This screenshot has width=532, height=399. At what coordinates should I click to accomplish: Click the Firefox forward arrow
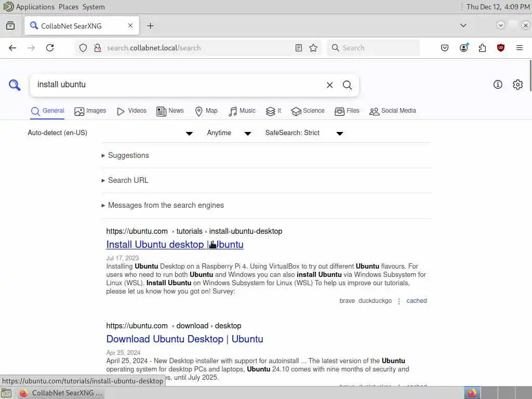tap(31, 48)
